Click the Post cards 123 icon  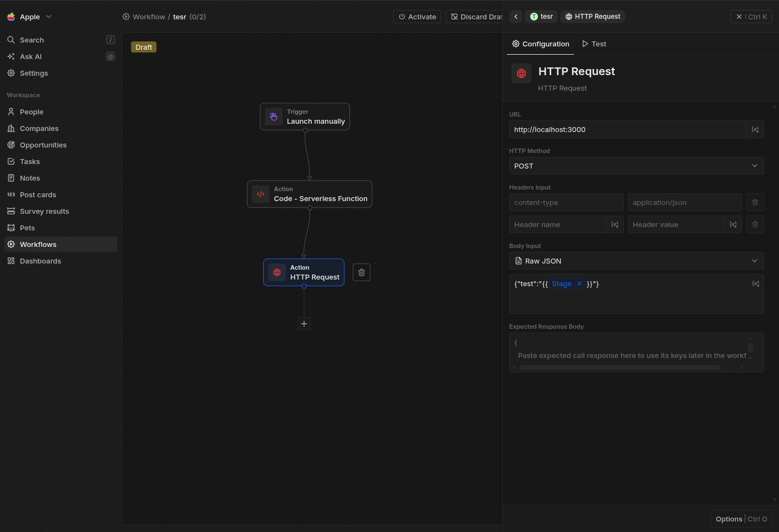11,194
